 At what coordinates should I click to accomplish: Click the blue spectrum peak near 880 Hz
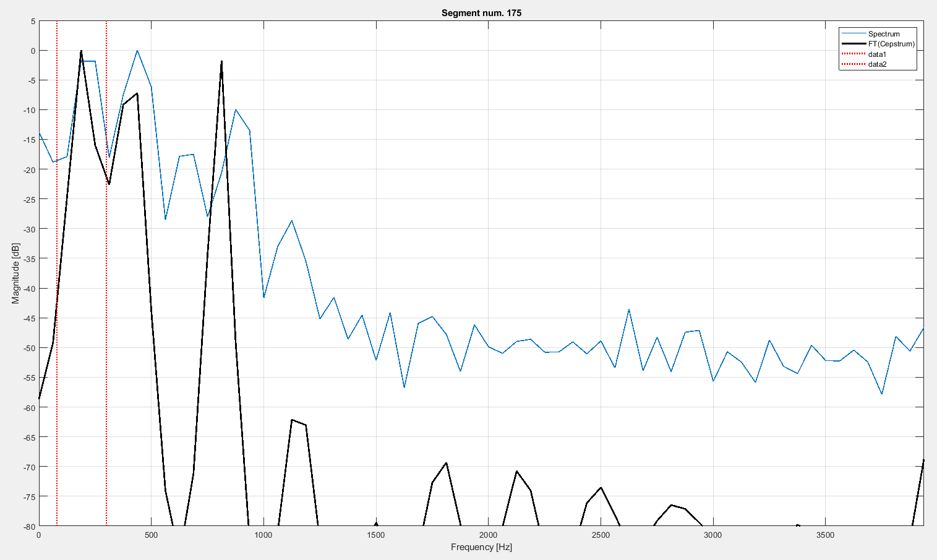click(x=236, y=109)
